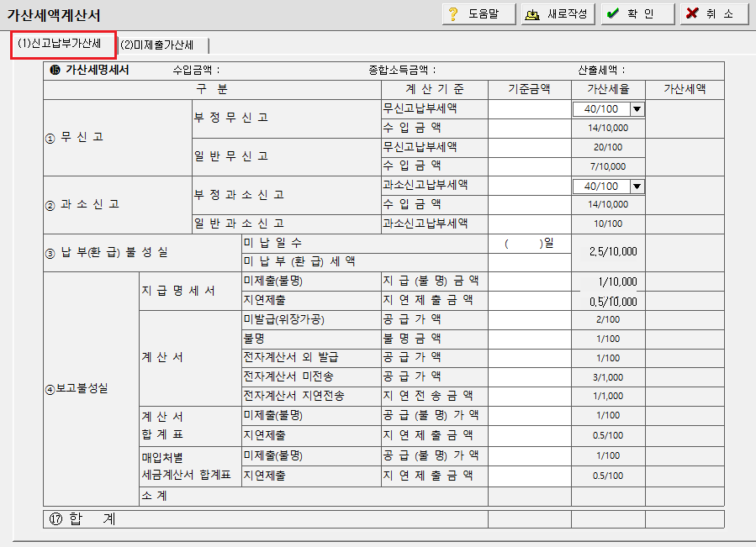Click the 새로작성 new document icon

(x=532, y=14)
